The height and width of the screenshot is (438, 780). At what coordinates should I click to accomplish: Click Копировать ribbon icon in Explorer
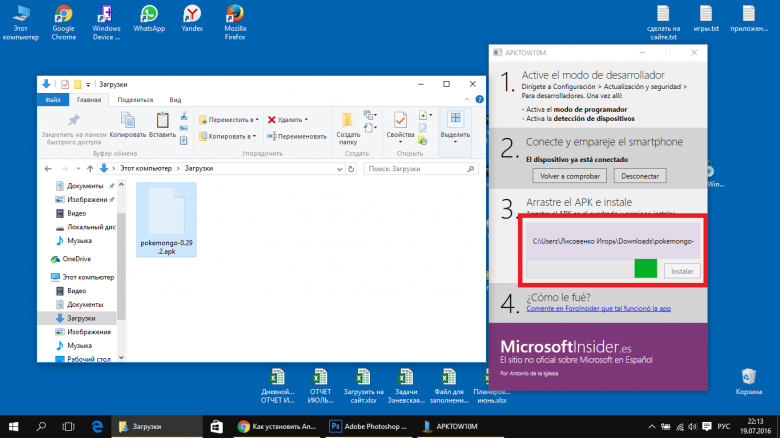coord(128,125)
